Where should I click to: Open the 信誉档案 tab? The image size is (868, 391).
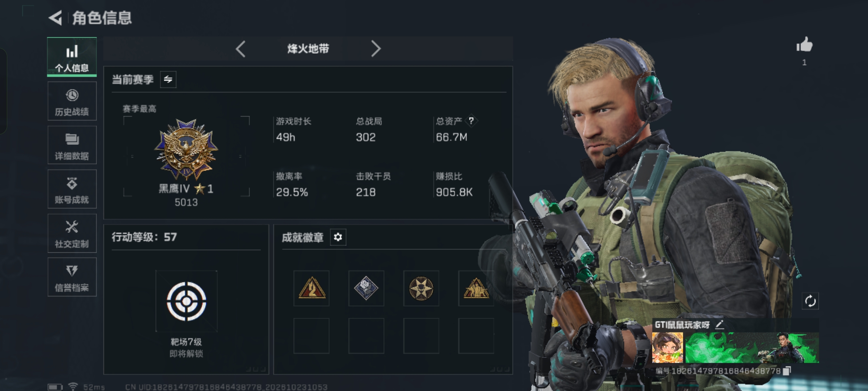72,277
